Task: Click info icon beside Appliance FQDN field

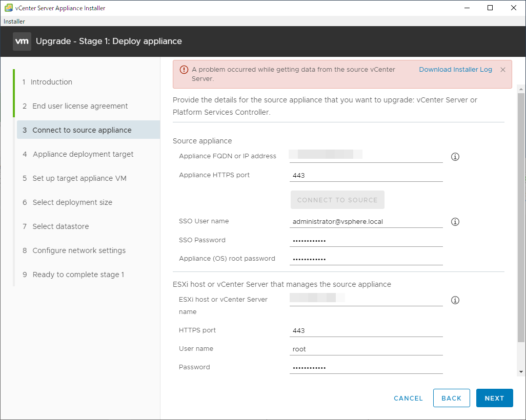Action: 455,157
